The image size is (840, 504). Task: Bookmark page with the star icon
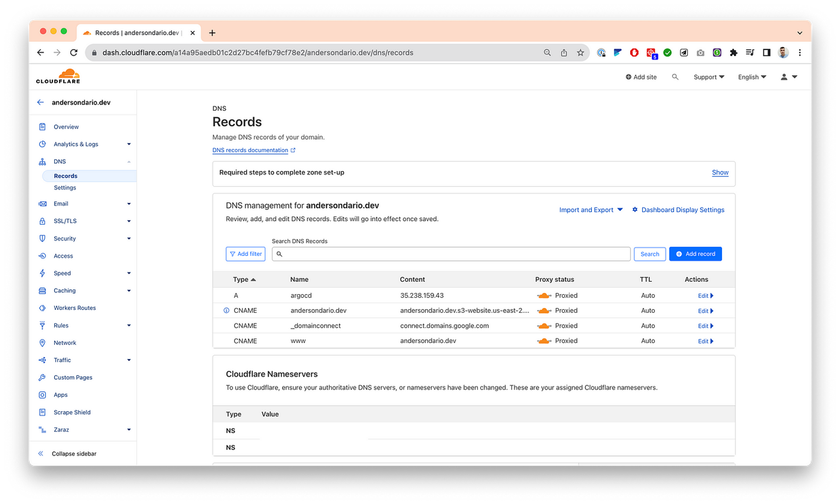580,52
